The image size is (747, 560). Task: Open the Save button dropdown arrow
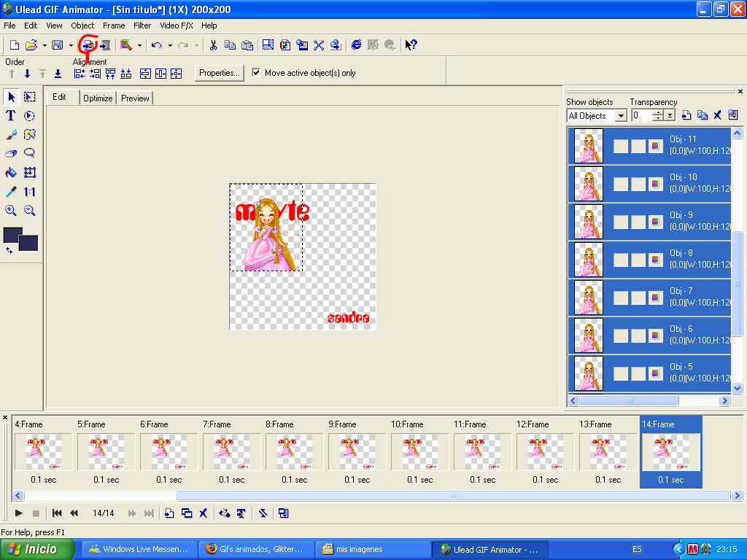71,46
